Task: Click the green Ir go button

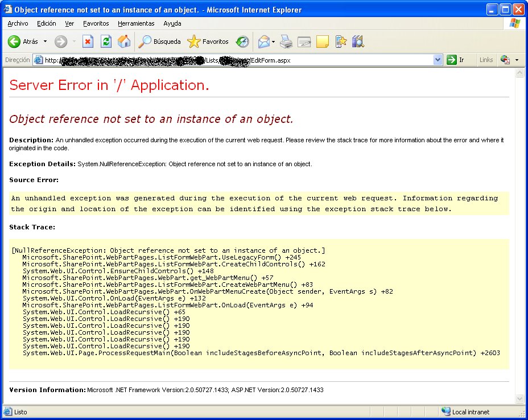Action: 456,60
